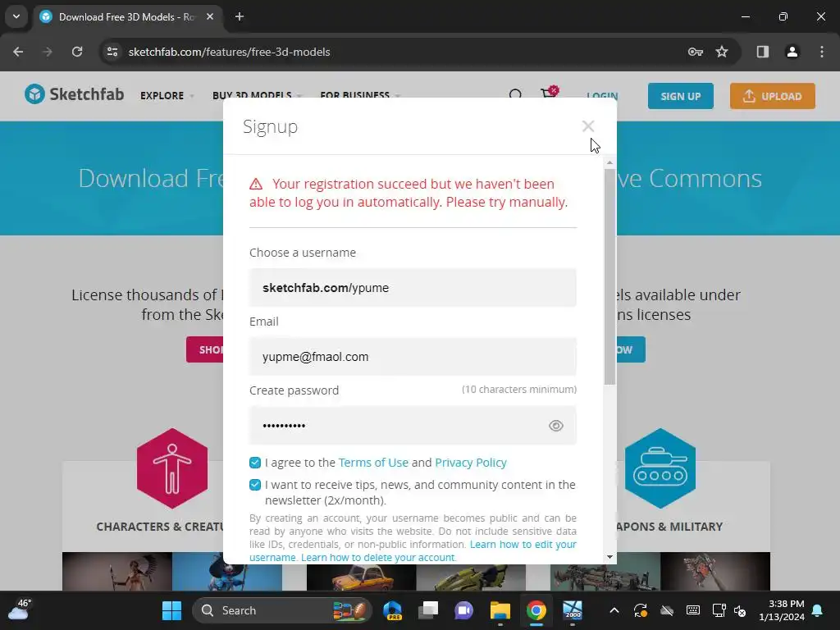Click the dialog scroll down arrow
The height and width of the screenshot is (630, 840).
pyautogui.click(x=609, y=557)
